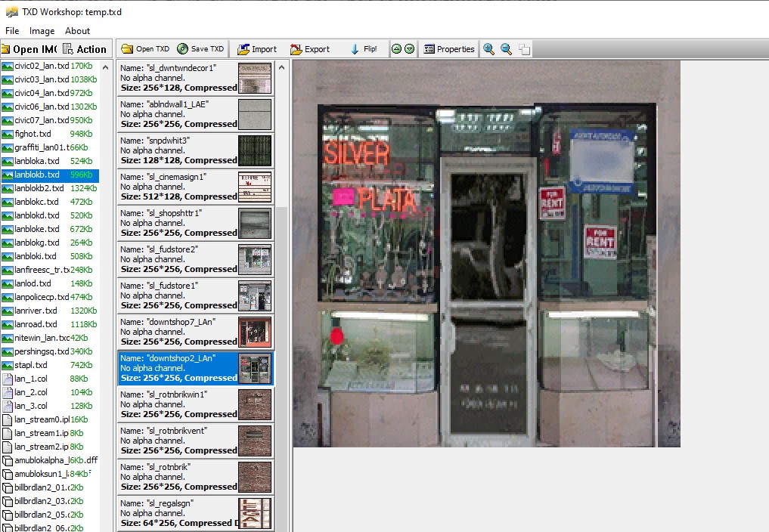Select texture downtshop2_LAn
This screenshot has height=532, width=769.
click(x=195, y=368)
